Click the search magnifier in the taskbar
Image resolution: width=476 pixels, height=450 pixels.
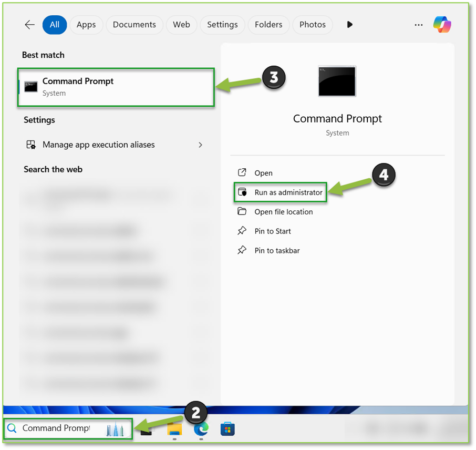[x=13, y=428]
